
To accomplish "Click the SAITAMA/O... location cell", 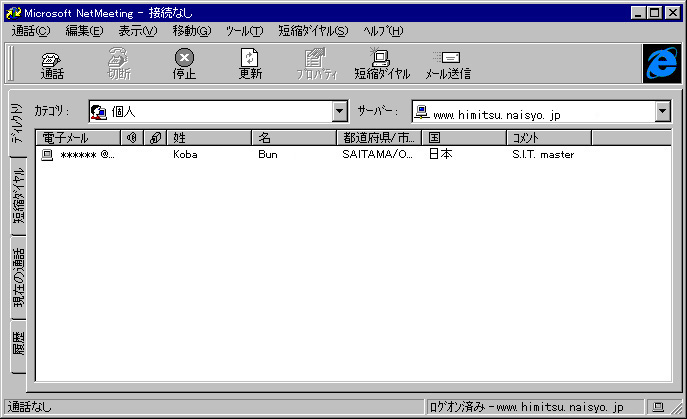I will (378, 155).
